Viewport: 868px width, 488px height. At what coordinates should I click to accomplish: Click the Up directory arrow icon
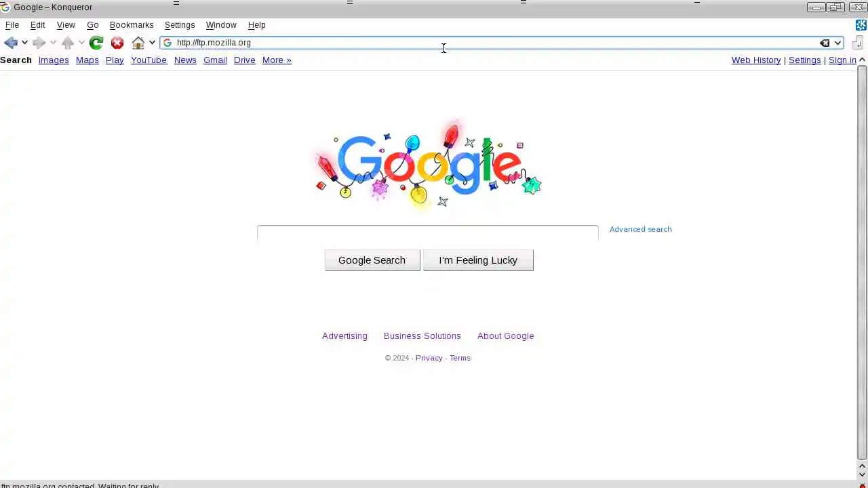[x=67, y=43]
